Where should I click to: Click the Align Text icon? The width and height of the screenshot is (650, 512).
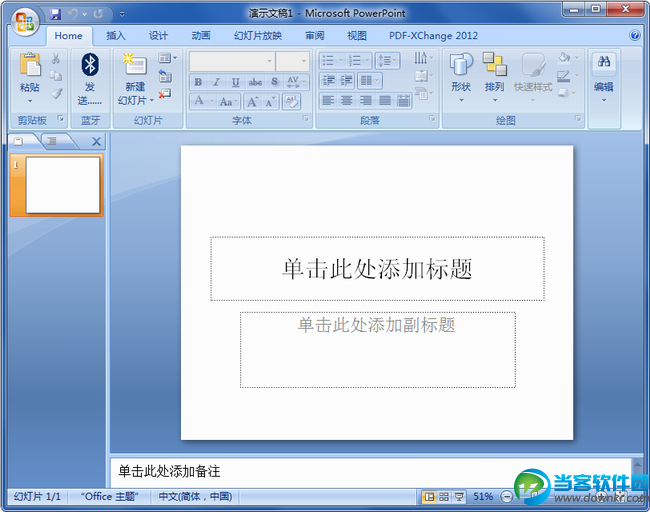click(423, 76)
